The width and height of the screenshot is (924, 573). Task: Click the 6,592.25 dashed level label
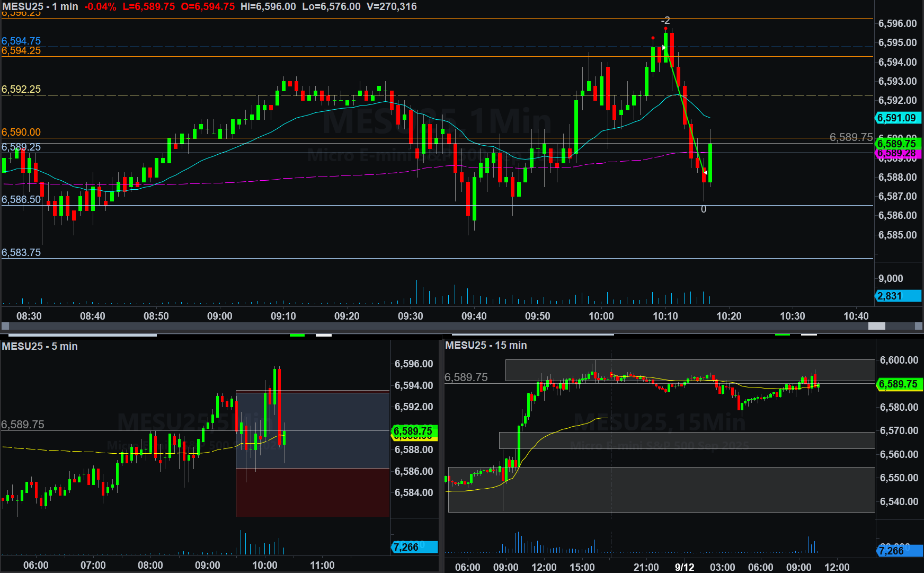(x=21, y=89)
